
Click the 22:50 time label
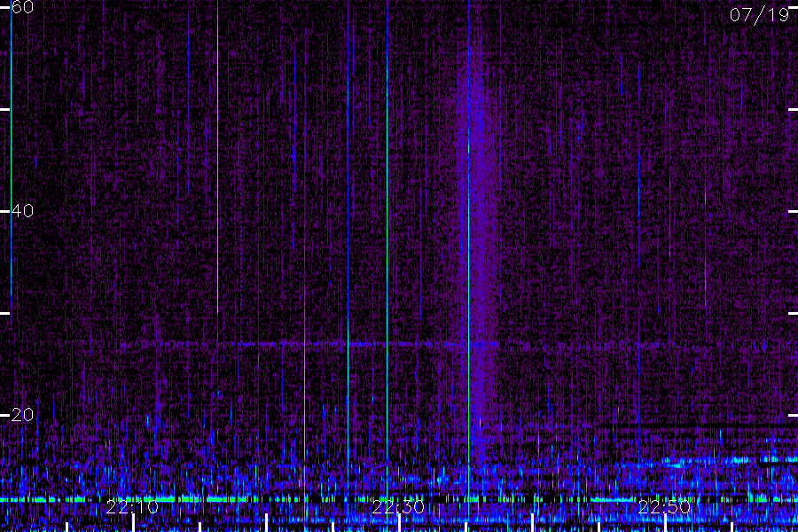point(664,507)
